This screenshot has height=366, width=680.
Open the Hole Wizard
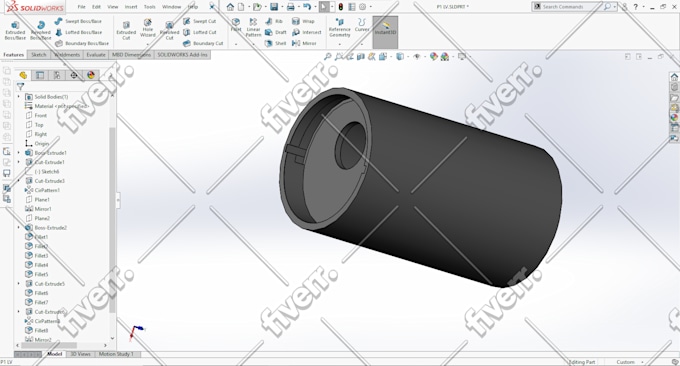pyautogui.click(x=147, y=28)
